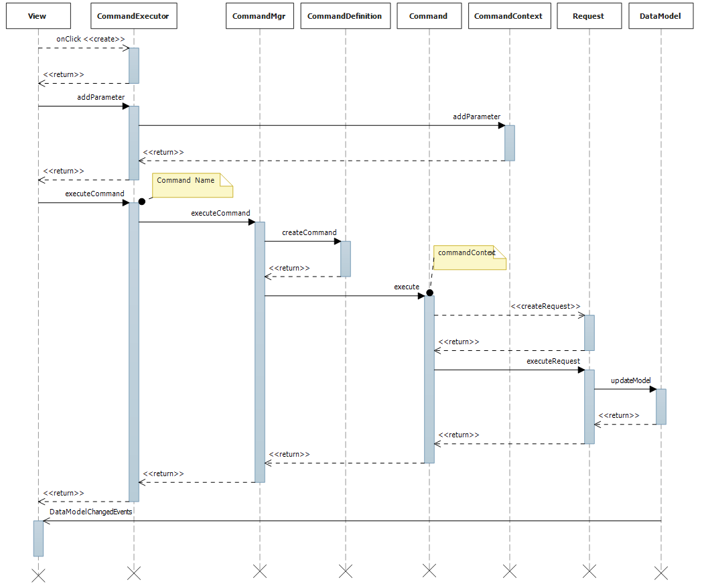The height and width of the screenshot is (588, 702).
Task: Select the CommandContext lifeline header box
Action: 510,16
